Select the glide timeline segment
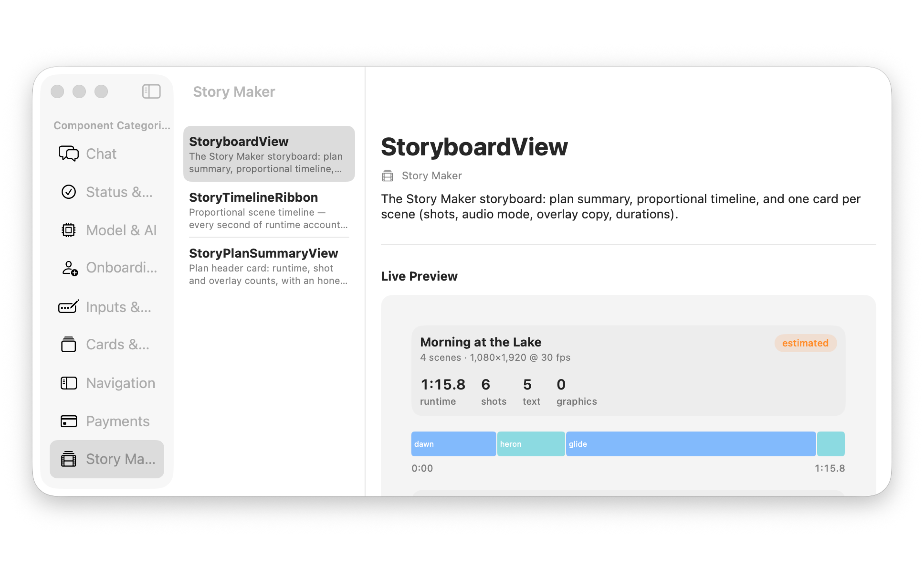This screenshot has height=578, width=924. (691, 444)
